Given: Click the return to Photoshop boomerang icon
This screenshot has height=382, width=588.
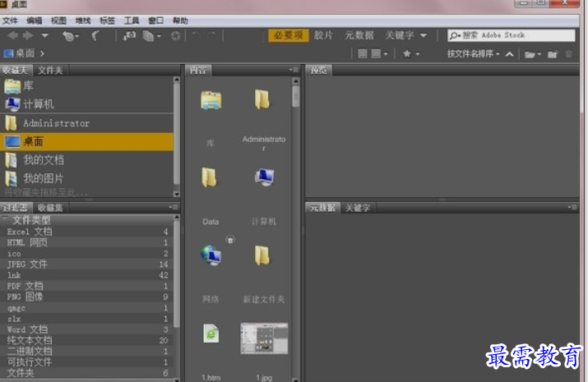Looking at the screenshot, I should point(95,36).
